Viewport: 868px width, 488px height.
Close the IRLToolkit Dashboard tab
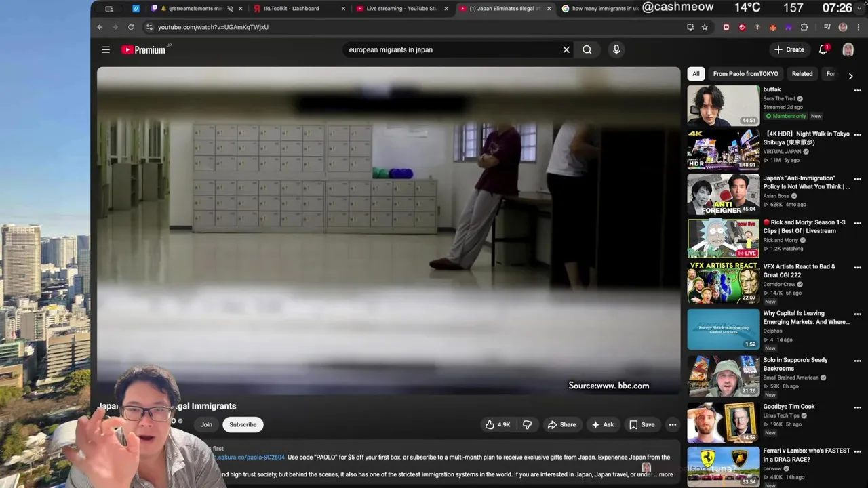point(343,9)
